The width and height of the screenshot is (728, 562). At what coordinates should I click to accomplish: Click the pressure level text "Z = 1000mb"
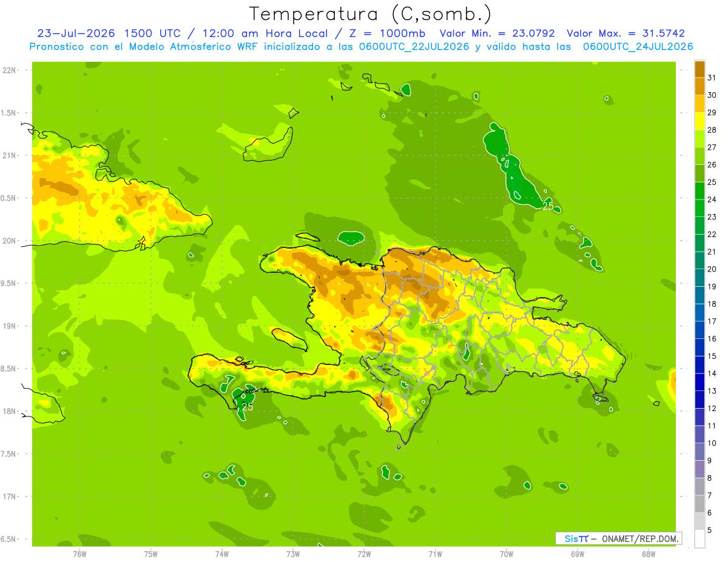point(388,33)
